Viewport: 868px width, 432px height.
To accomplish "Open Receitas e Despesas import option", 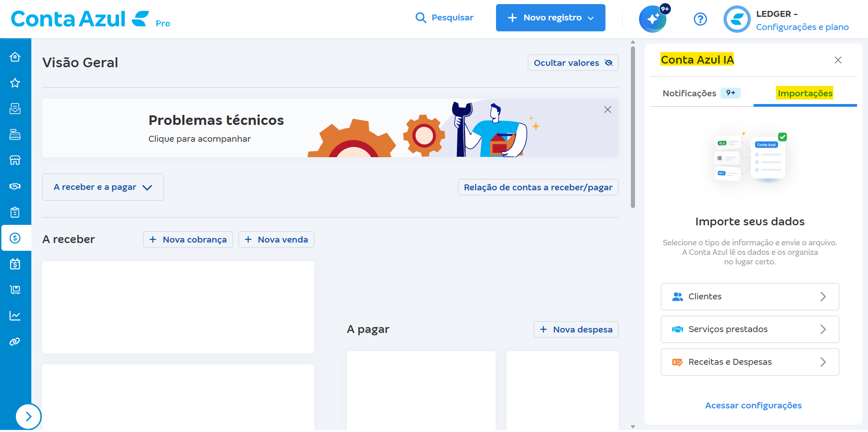I will click(x=750, y=362).
